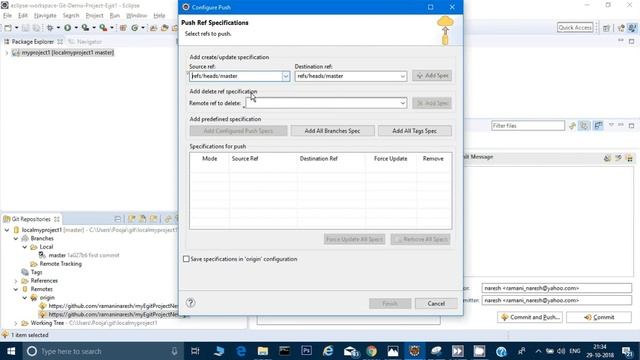Open the File menu in Eclipse
Image resolution: width=640 pixels, height=360 pixels.
tap(7, 16)
